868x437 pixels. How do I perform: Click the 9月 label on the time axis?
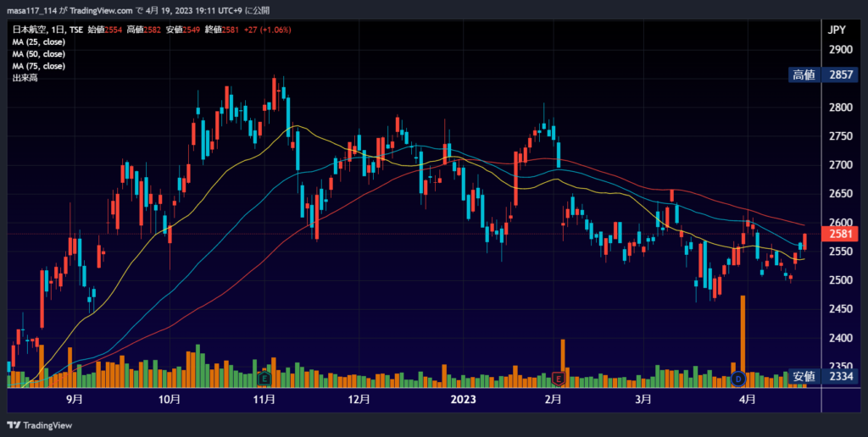coord(75,400)
